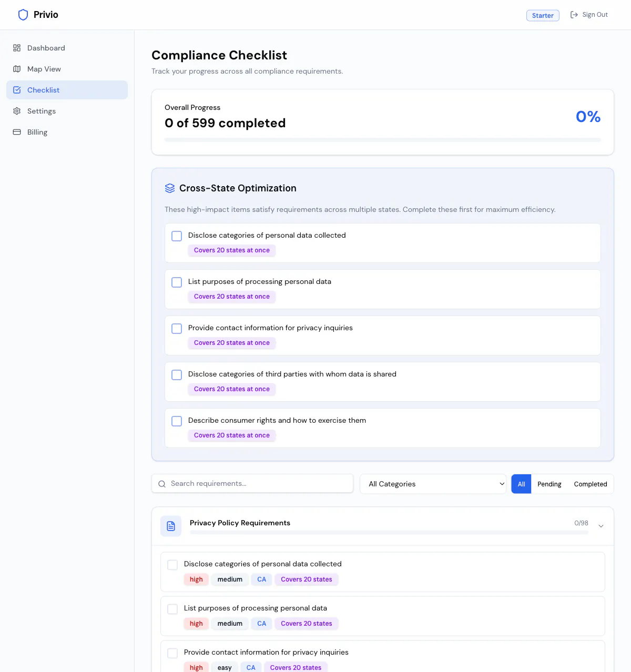Viewport: 631px width, 672px height.
Task: Select the All filter tab
Action: click(521, 484)
